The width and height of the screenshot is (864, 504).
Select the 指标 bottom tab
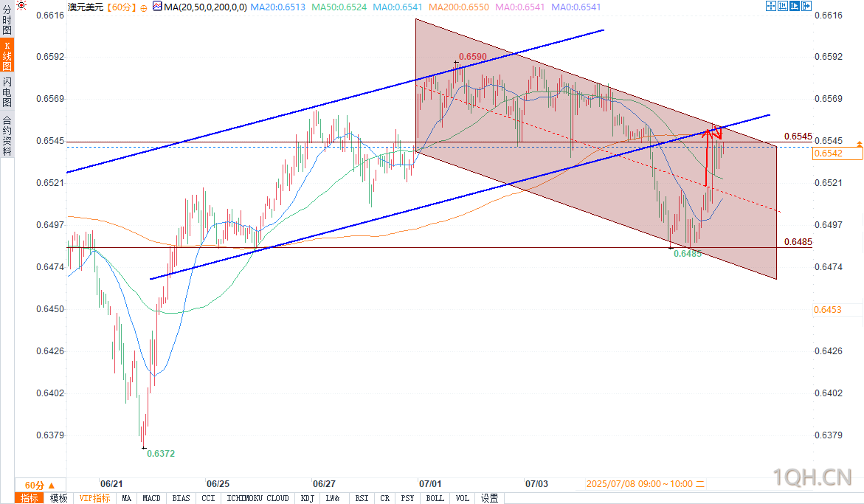click(30, 498)
